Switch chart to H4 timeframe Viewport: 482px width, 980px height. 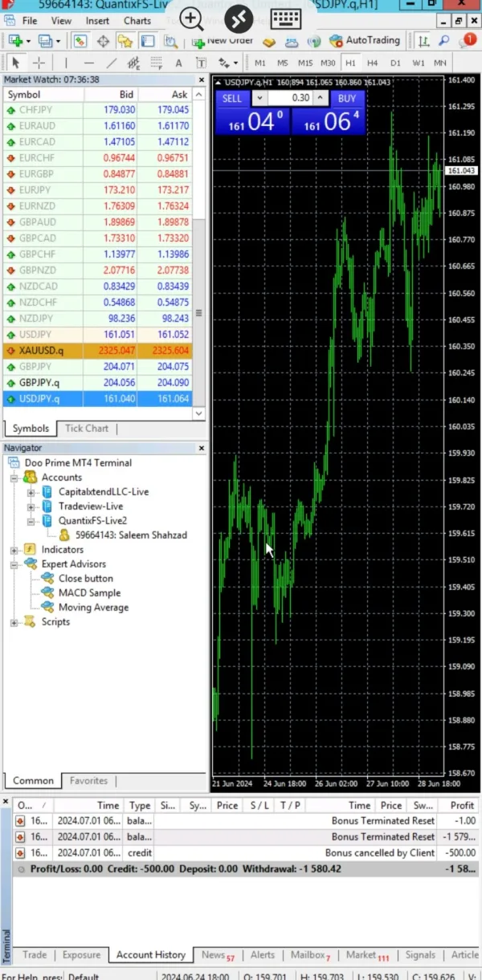[372, 63]
